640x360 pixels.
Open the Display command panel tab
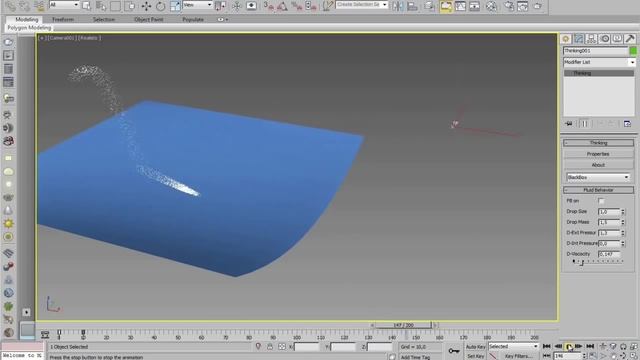617,39
